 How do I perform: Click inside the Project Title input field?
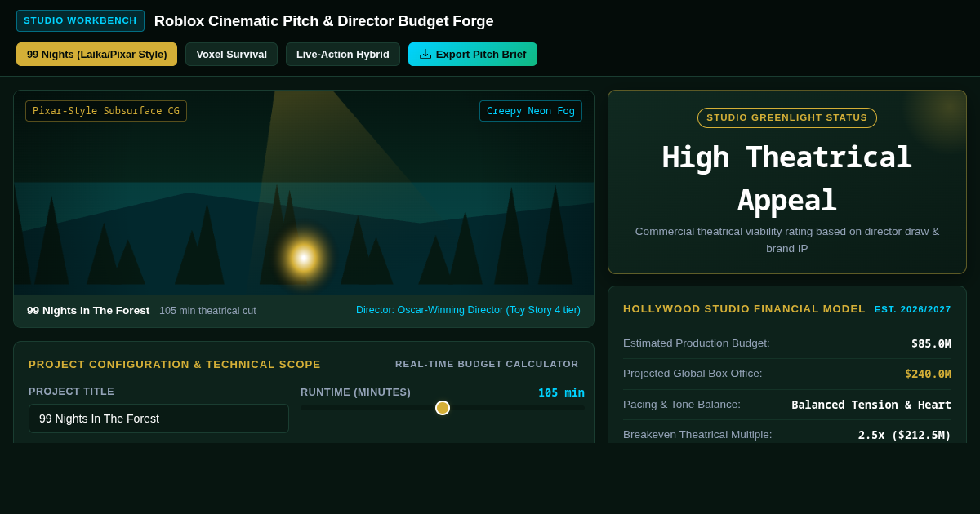(158, 419)
